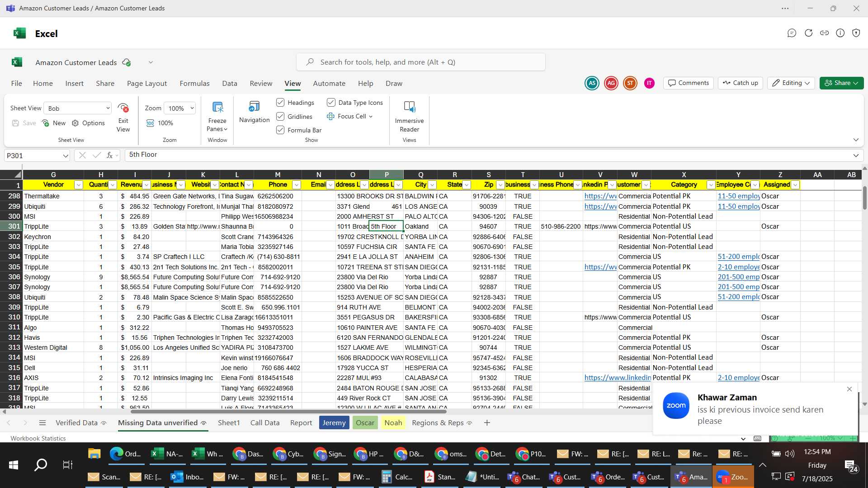The width and height of the screenshot is (868, 488).
Task: Click the green Share button
Action: click(x=841, y=83)
